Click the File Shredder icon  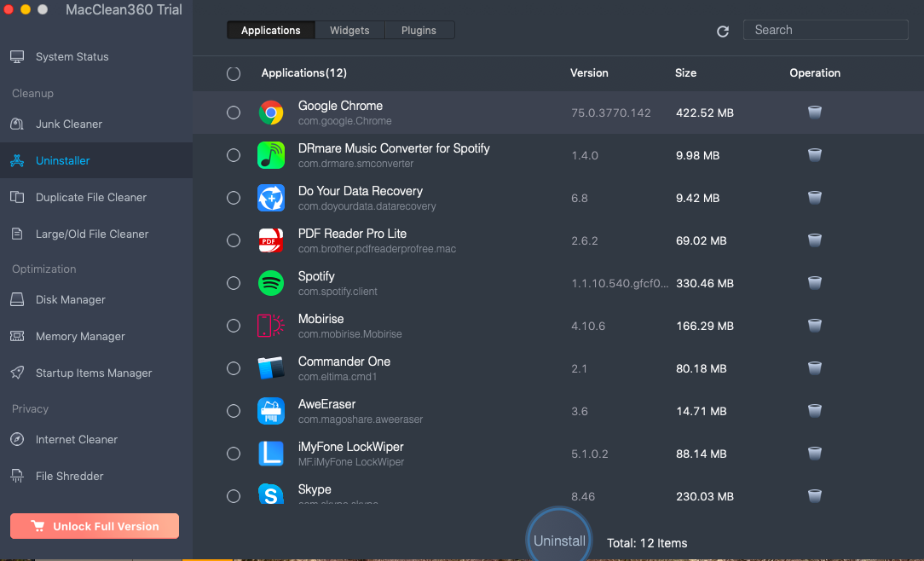(x=17, y=476)
